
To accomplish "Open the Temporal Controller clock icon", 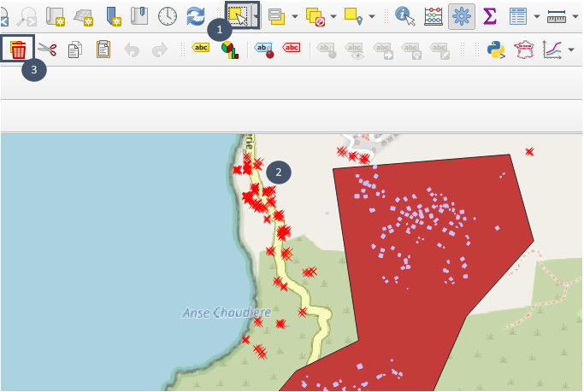I will [x=168, y=15].
